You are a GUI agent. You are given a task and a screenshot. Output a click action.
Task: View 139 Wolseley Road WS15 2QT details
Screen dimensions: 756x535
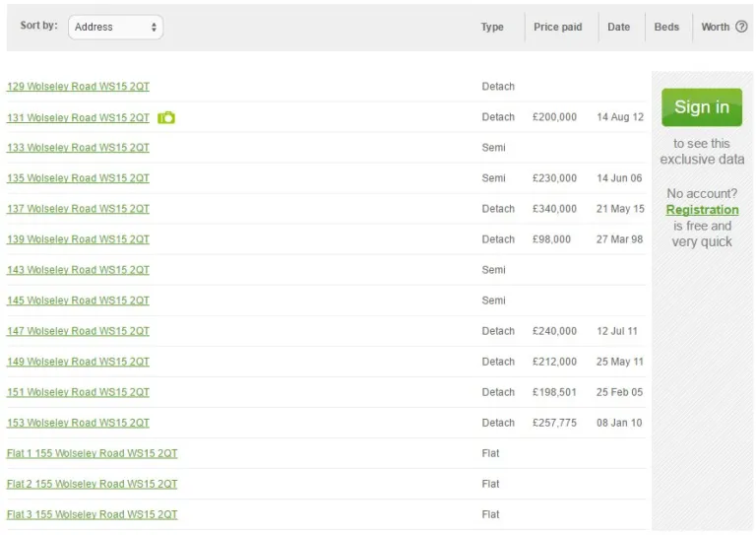pyautogui.click(x=78, y=239)
